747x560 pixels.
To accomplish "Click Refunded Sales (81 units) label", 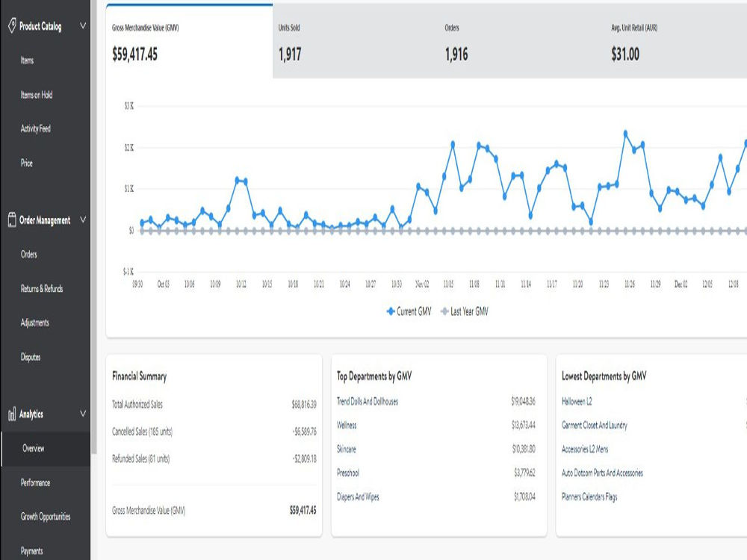I will coord(140,459).
